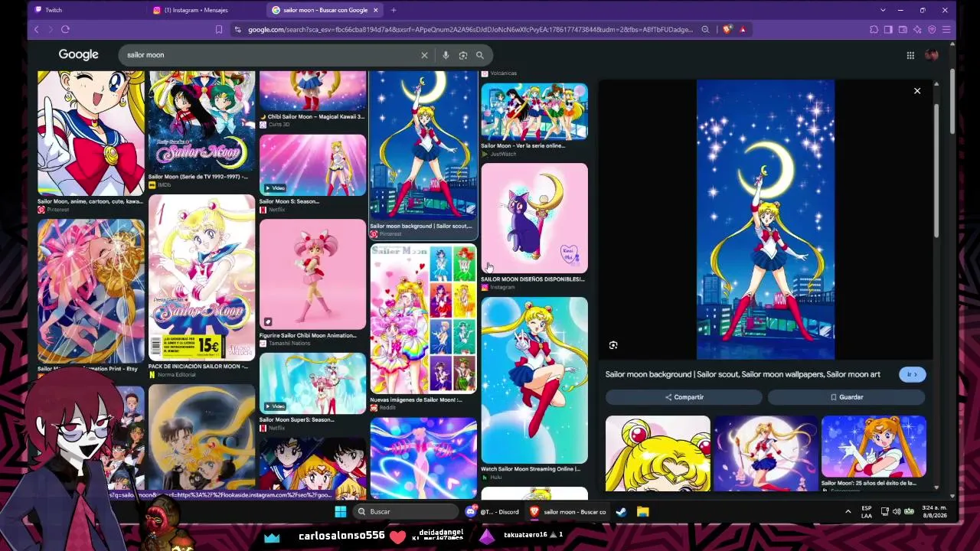The width and height of the screenshot is (980, 551).
Task: Open the browser main hamburger menu
Action: click(x=946, y=30)
